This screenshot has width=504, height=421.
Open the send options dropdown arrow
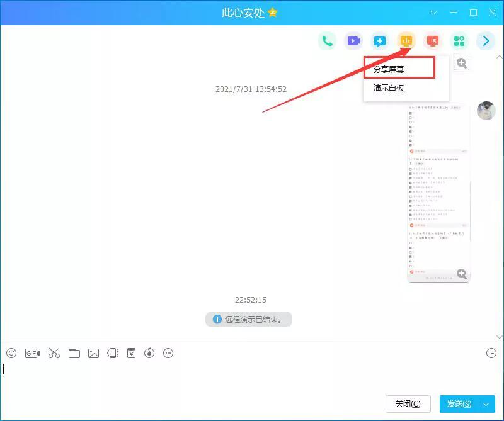[x=485, y=404]
